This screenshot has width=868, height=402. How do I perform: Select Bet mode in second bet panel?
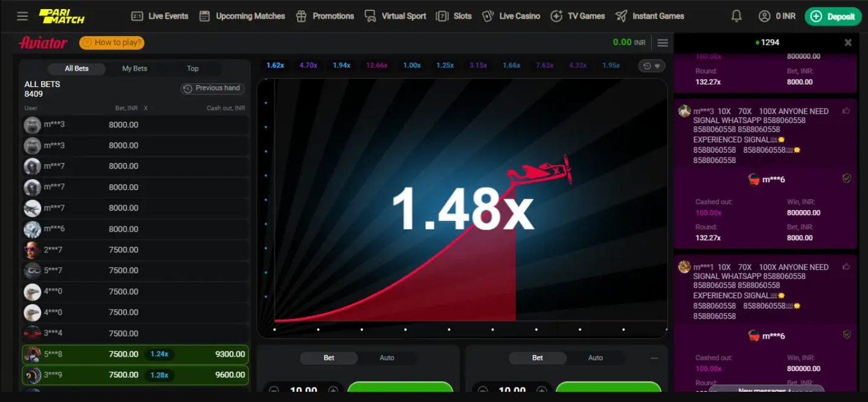[537, 358]
